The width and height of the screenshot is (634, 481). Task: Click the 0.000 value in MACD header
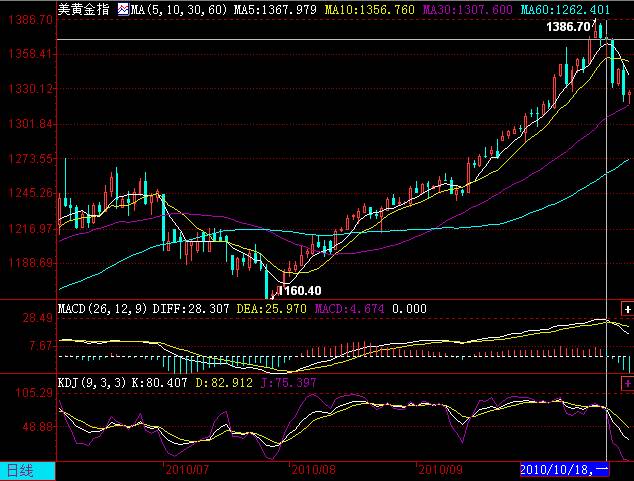[x=409, y=309]
